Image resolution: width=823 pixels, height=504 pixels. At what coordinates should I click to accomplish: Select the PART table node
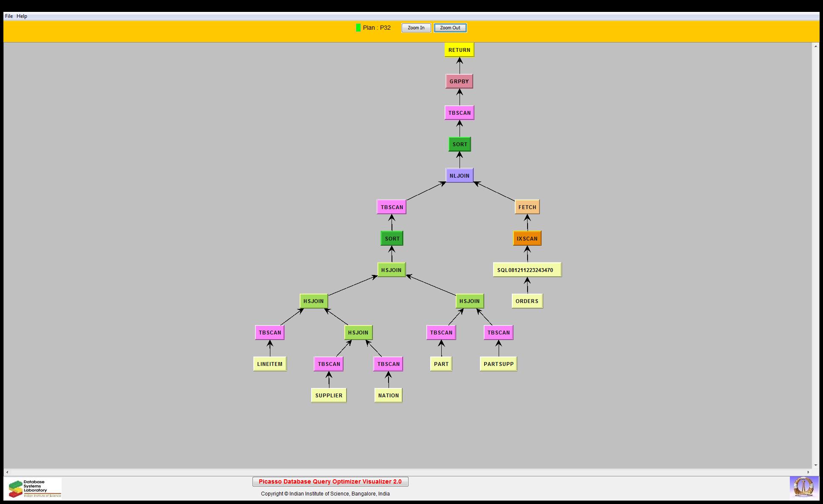(x=441, y=364)
